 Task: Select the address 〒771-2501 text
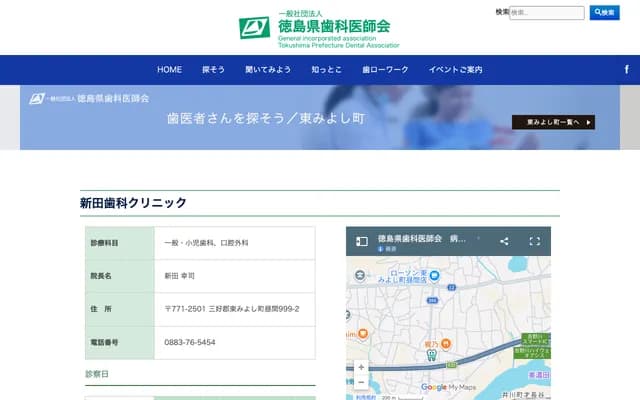click(x=232, y=309)
